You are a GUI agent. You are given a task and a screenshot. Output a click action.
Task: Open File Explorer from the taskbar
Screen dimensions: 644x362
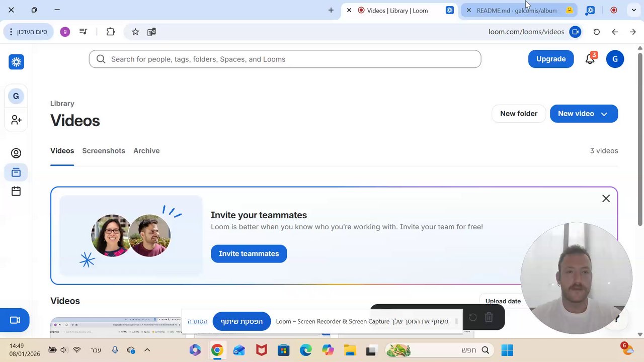350,350
